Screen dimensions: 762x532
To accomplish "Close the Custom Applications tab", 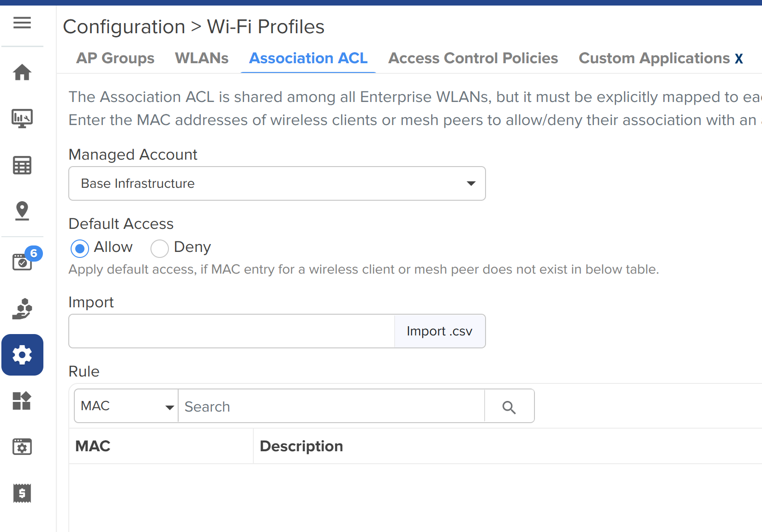I will click(739, 59).
